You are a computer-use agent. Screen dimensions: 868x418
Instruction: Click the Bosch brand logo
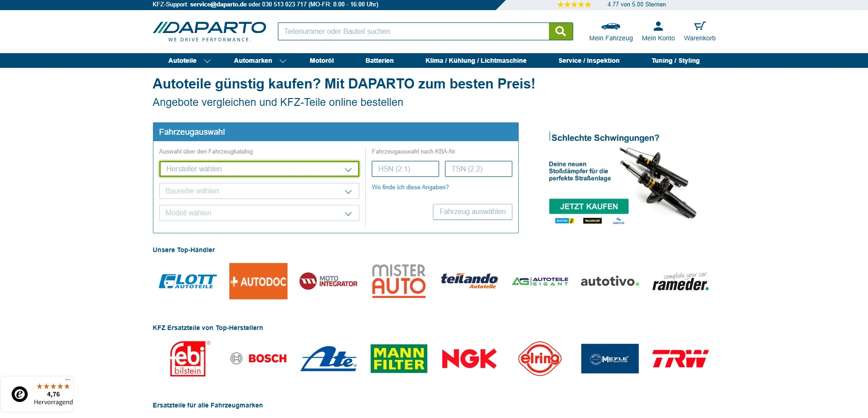coord(258,358)
